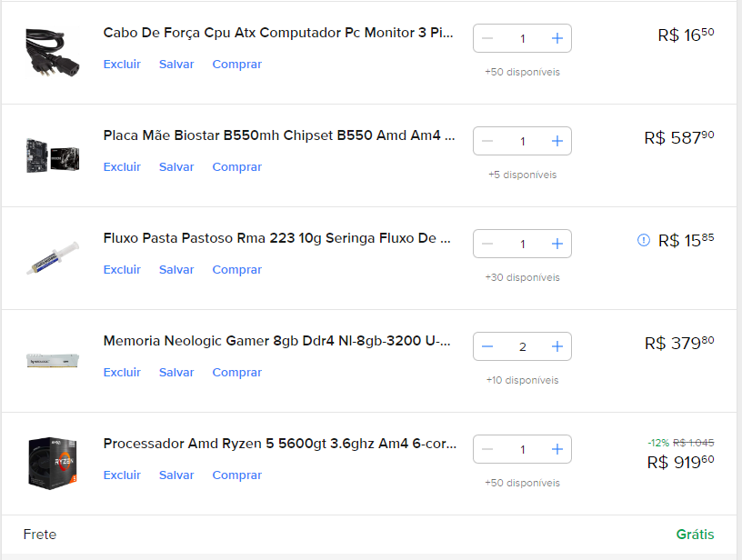Decrease quantity of Fluxo Pasta Pastoso

pyautogui.click(x=487, y=244)
